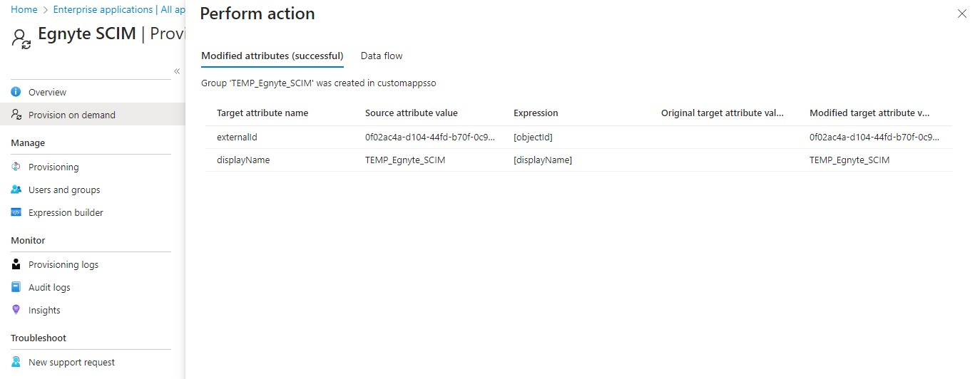The height and width of the screenshot is (379, 980).
Task: Click source value TEMP_Egnyte_SCIM cell
Action: tap(405, 160)
